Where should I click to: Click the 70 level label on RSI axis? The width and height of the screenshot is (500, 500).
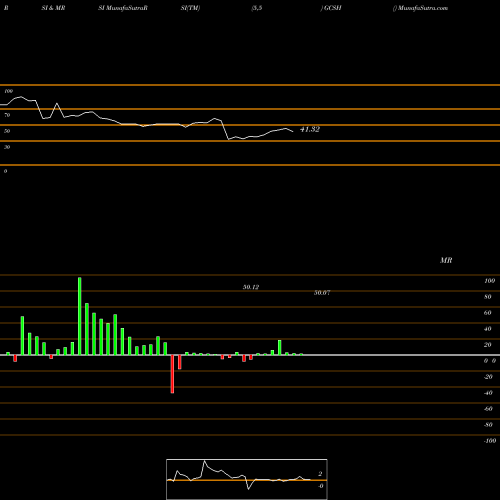tap(7, 115)
